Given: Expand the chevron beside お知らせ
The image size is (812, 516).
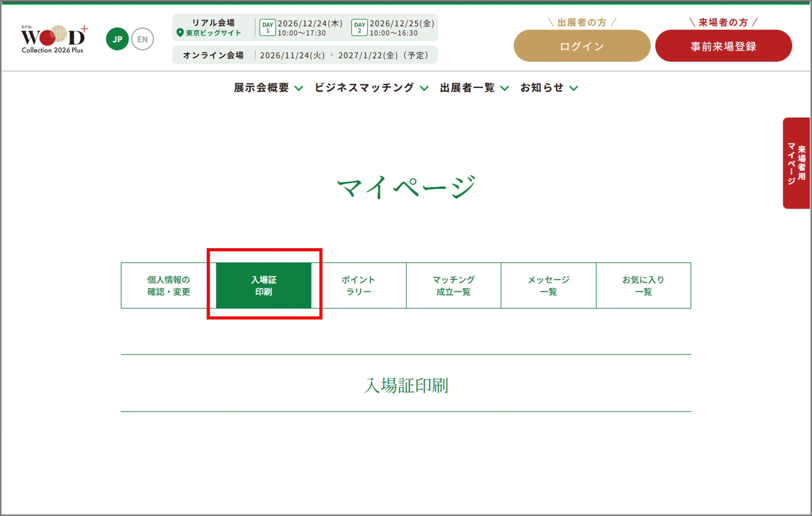Looking at the screenshot, I should click(574, 88).
